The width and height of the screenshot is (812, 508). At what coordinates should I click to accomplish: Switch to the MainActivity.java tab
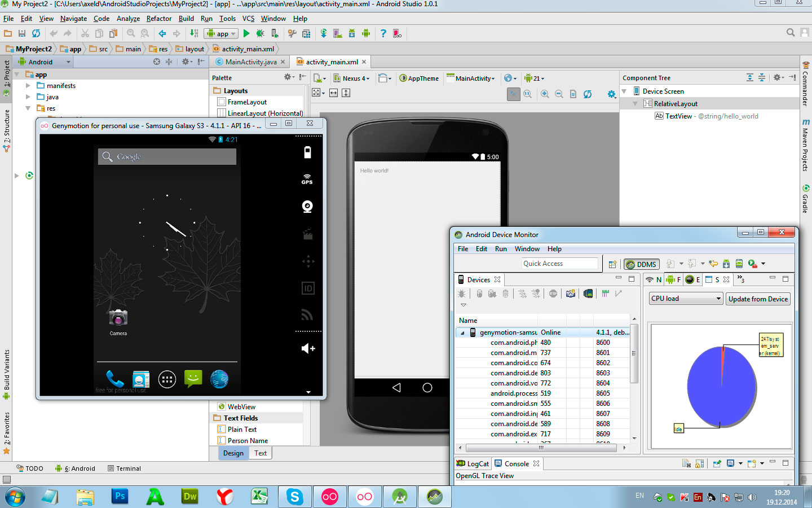[x=251, y=62]
